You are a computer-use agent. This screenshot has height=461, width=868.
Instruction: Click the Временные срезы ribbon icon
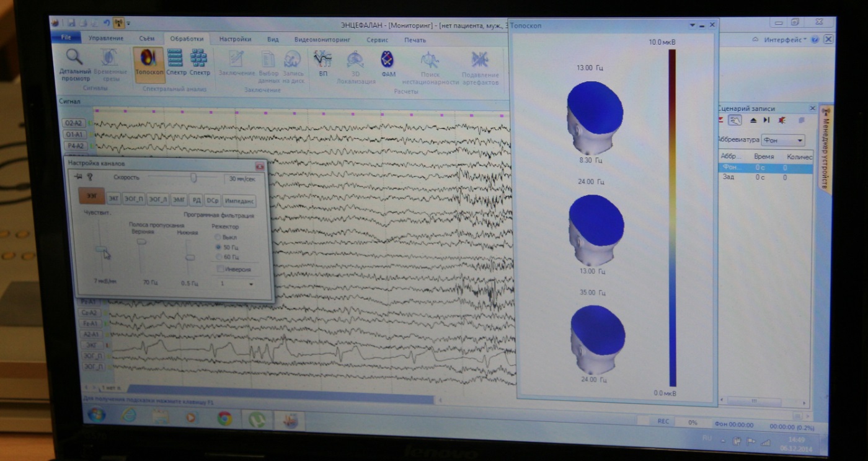click(108, 65)
